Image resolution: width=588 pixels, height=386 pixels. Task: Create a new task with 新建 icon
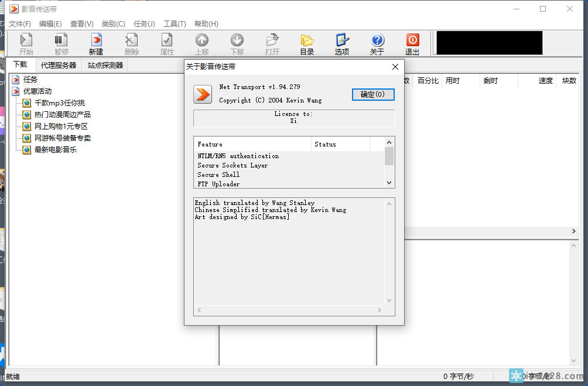[96, 44]
